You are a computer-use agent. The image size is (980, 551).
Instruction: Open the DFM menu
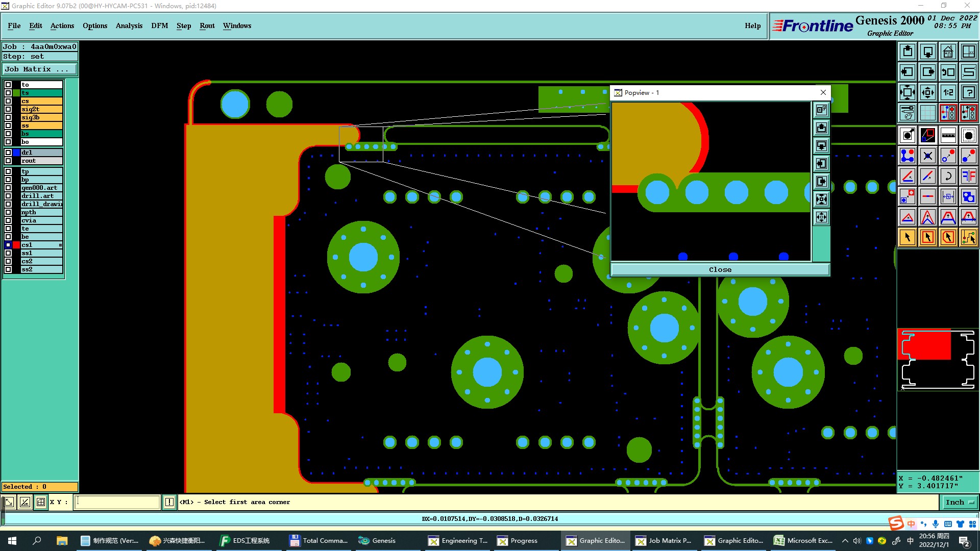(x=159, y=26)
